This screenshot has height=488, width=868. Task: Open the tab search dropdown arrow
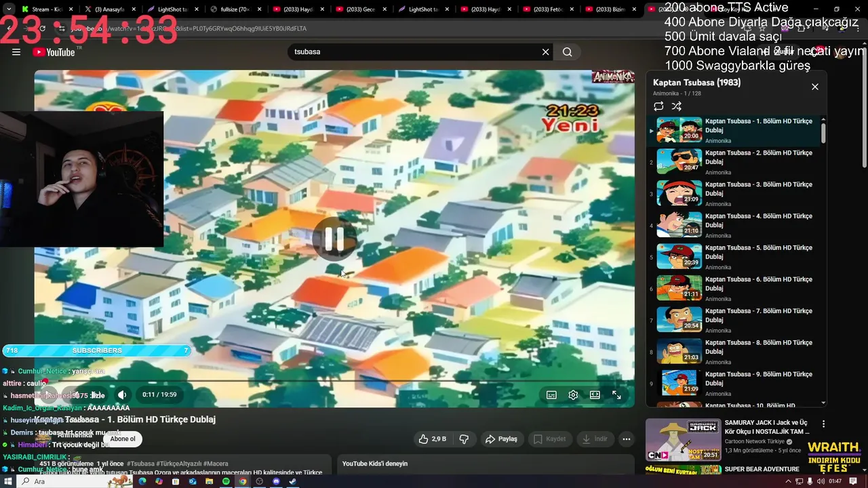(9, 9)
